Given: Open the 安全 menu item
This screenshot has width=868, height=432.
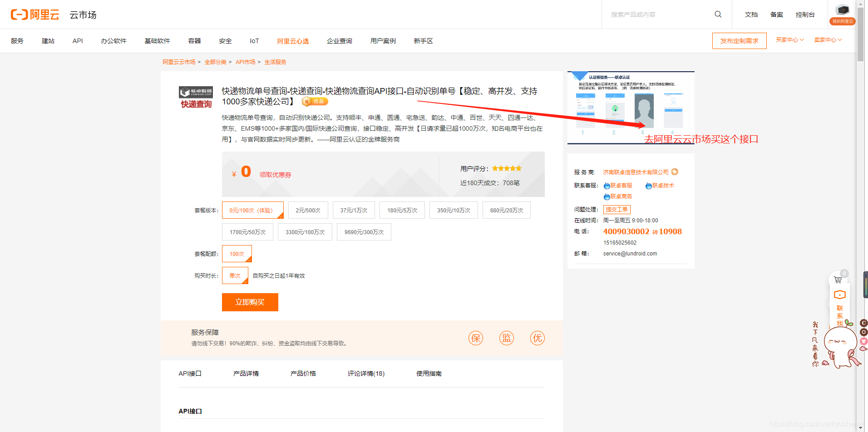Looking at the screenshot, I should tap(225, 41).
